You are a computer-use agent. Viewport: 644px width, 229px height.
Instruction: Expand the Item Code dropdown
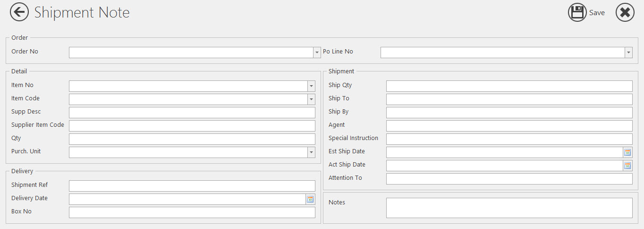tap(311, 99)
